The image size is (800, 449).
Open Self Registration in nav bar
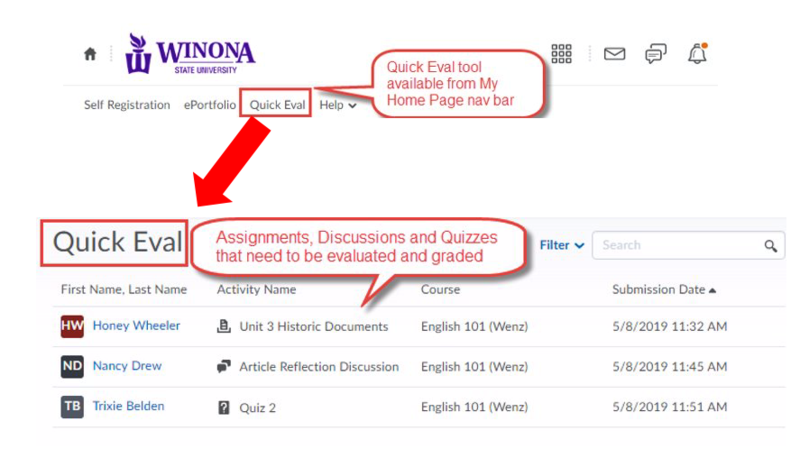pyautogui.click(x=127, y=105)
